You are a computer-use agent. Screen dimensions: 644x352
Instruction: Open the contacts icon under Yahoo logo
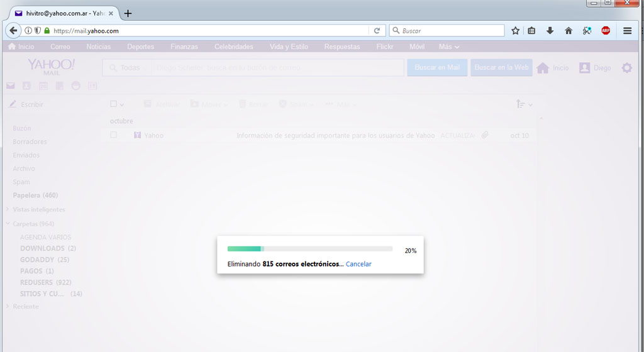(x=26, y=85)
